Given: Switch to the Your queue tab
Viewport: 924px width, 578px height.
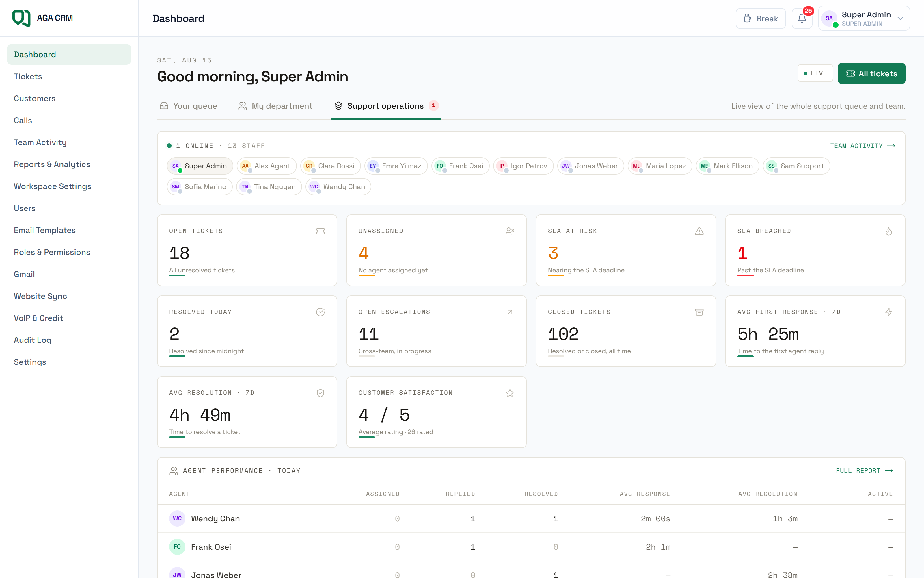Looking at the screenshot, I should click(x=188, y=106).
